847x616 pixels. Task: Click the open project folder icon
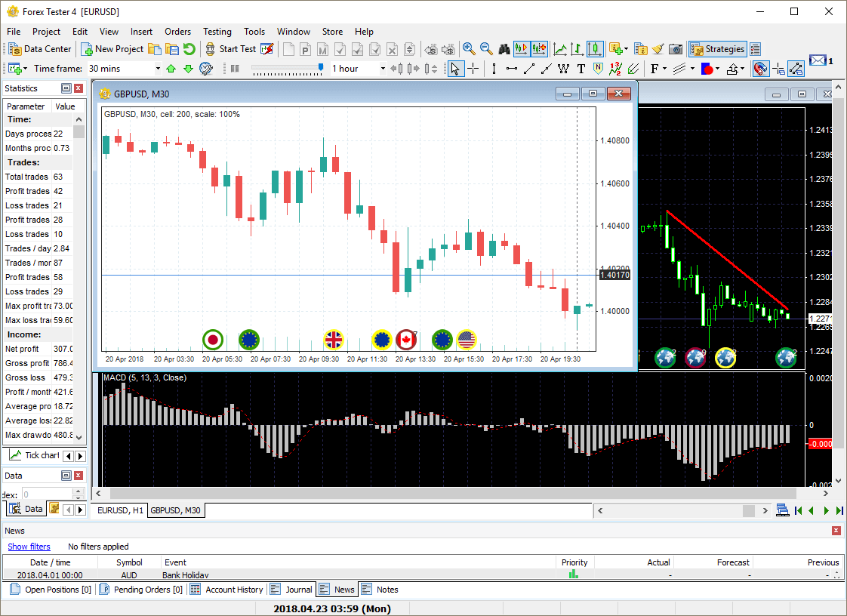point(155,49)
